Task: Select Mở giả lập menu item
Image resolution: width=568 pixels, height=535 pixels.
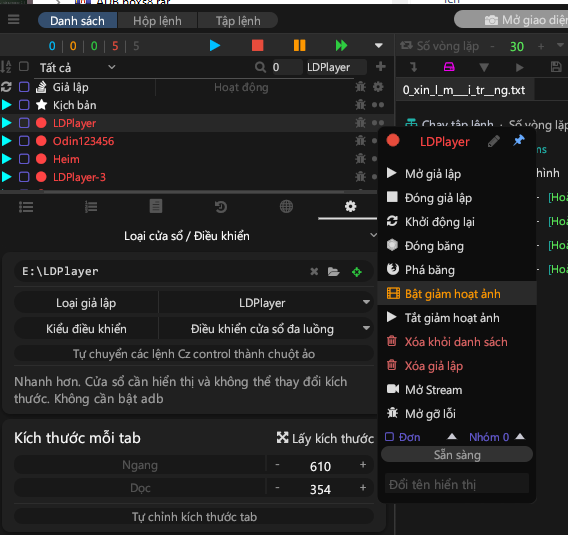Action: pos(457,174)
